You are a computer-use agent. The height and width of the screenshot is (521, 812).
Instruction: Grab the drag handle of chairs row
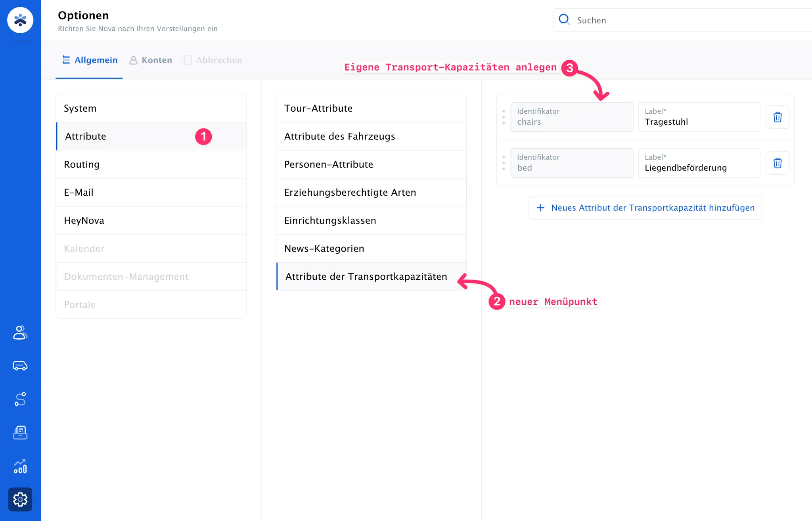pos(504,117)
